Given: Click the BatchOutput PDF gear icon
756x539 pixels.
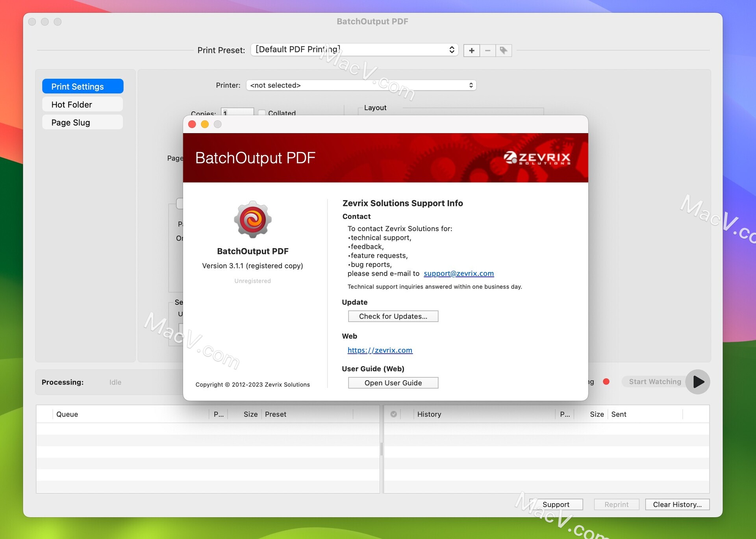Looking at the screenshot, I should click(252, 220).
